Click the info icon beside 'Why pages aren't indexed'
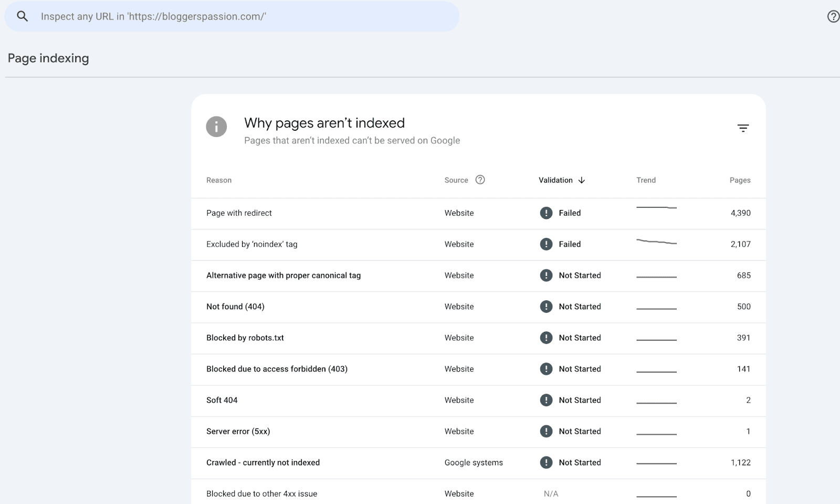The image size is (840, 504). [x=216, y=127]
